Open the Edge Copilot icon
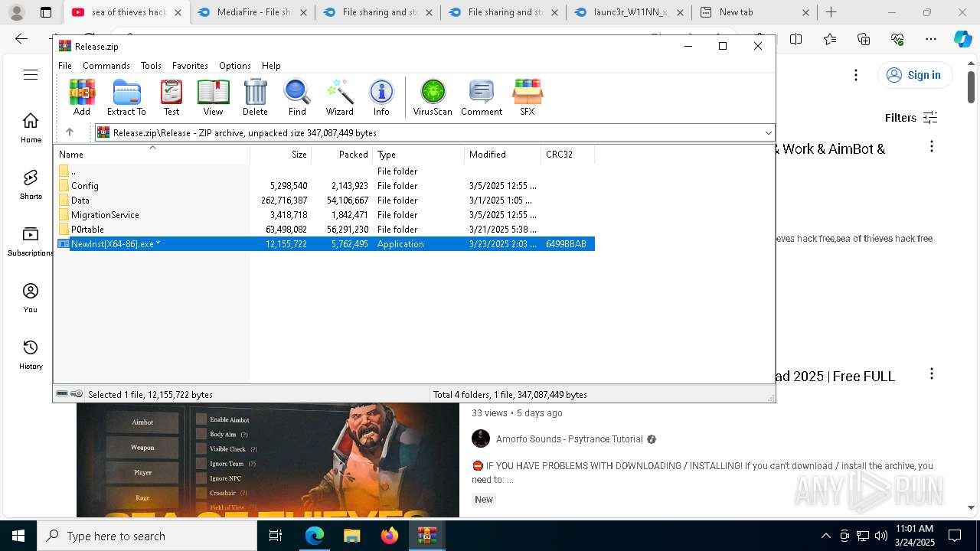 962,39
